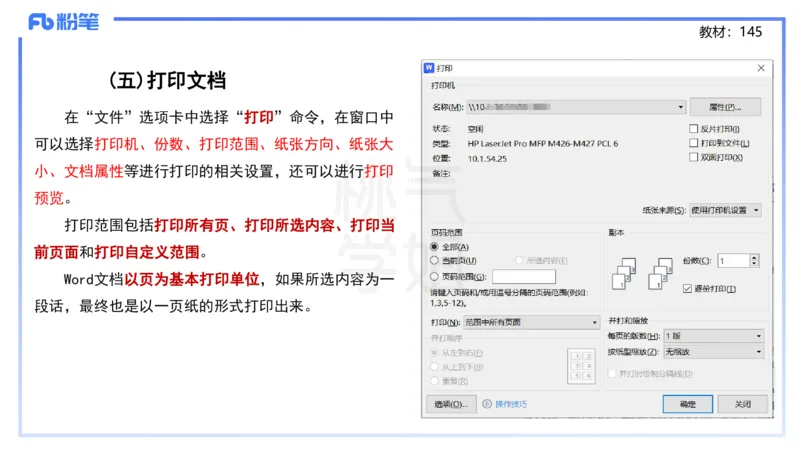Image resolution: width=800 pixels, height=450 pixels.
Task: Close the 打印 dialog with X
Action: click(x=761, y=68)
